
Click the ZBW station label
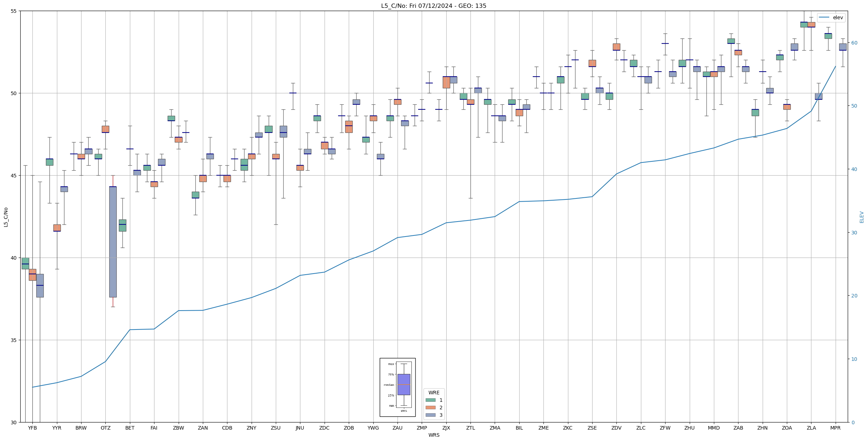[179, 428]
